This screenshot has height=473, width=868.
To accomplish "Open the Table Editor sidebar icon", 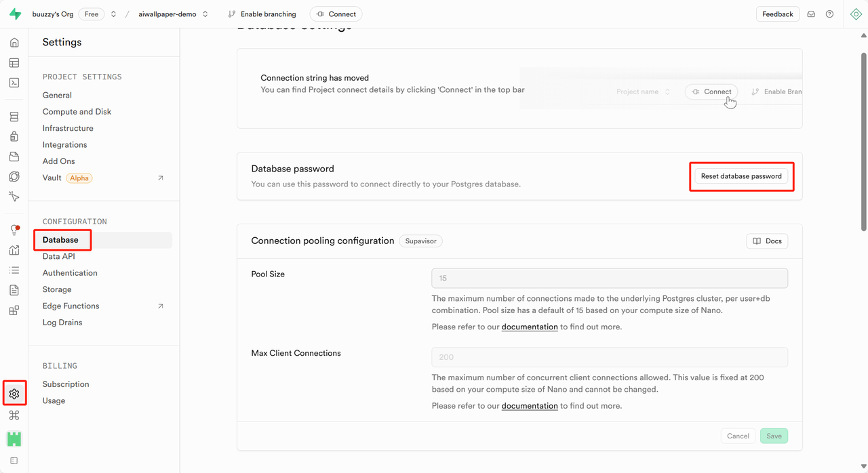I will click(14, 63).
